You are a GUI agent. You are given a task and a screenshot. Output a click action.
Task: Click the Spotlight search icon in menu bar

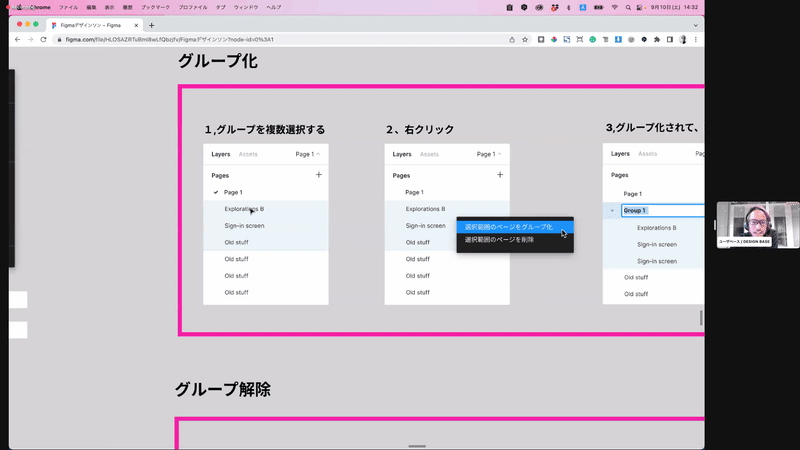(x=628, y=7)
